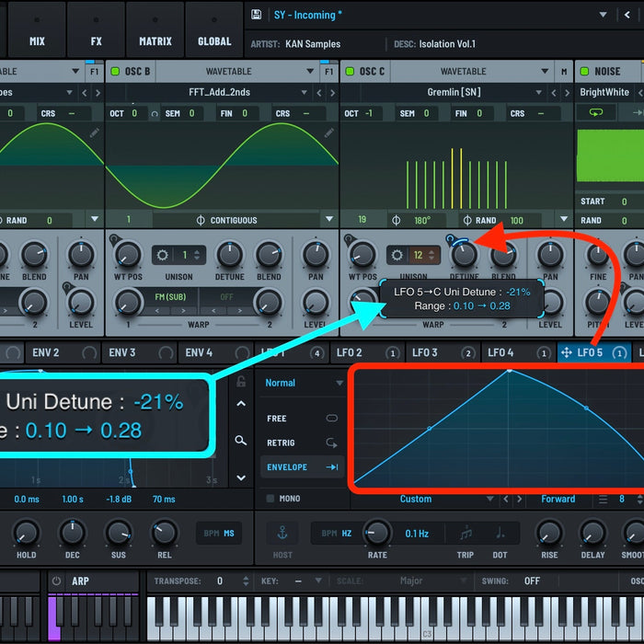Screen dimensions: 644x644
Task: Toggle NOISE oscillator on/off
Action: coord(584,72)
